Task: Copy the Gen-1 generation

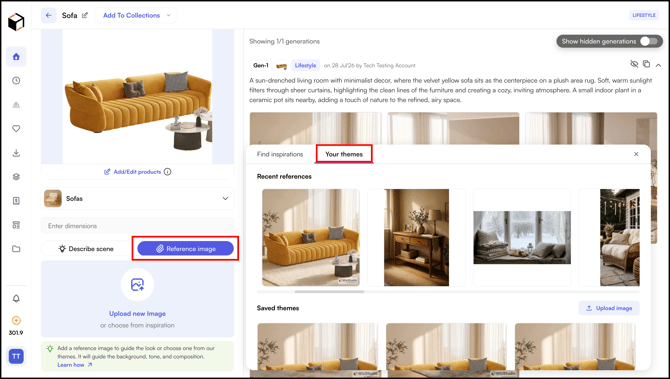Action: 646,64
